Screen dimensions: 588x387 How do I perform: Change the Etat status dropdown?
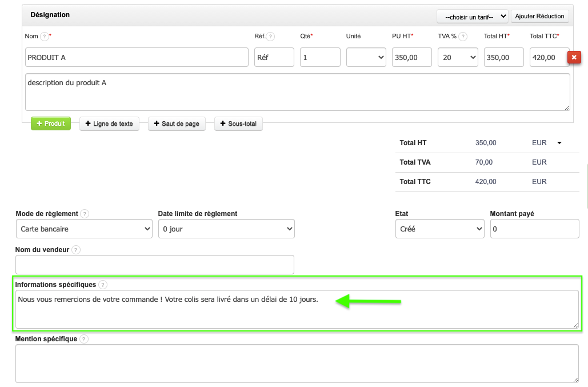point(439,229)
